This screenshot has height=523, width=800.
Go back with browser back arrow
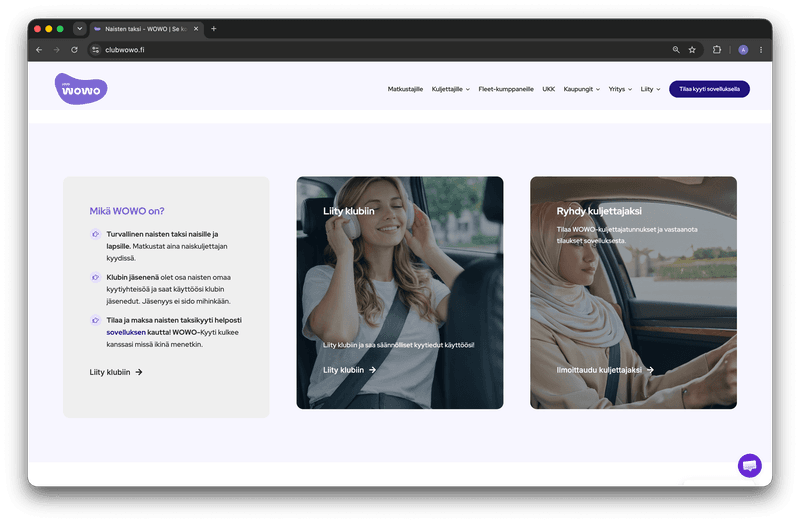pos(39,50)
